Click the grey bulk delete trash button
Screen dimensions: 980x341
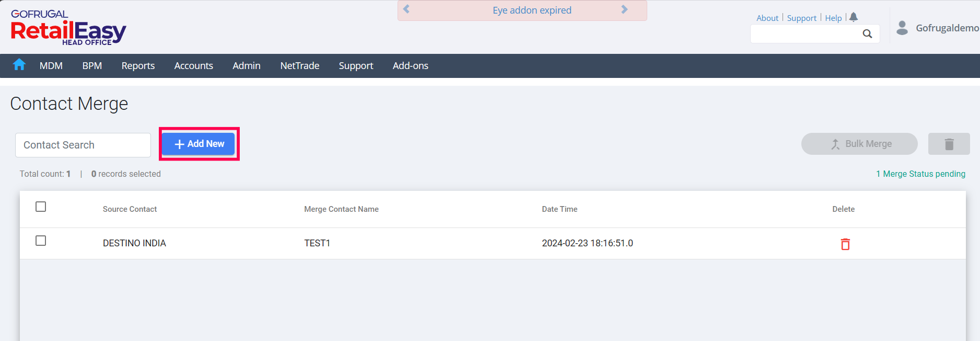[x=949, y=144]
